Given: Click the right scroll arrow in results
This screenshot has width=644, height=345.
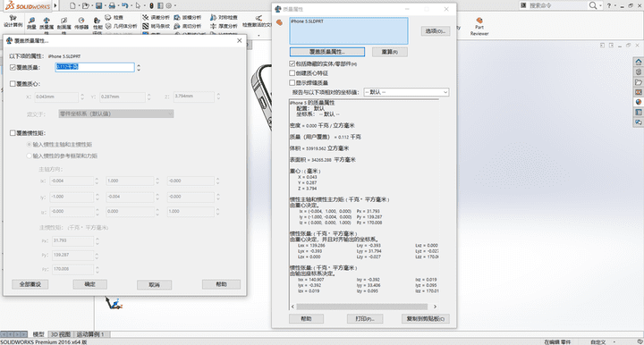Looking at the screenshot, I should click(435, 307).
